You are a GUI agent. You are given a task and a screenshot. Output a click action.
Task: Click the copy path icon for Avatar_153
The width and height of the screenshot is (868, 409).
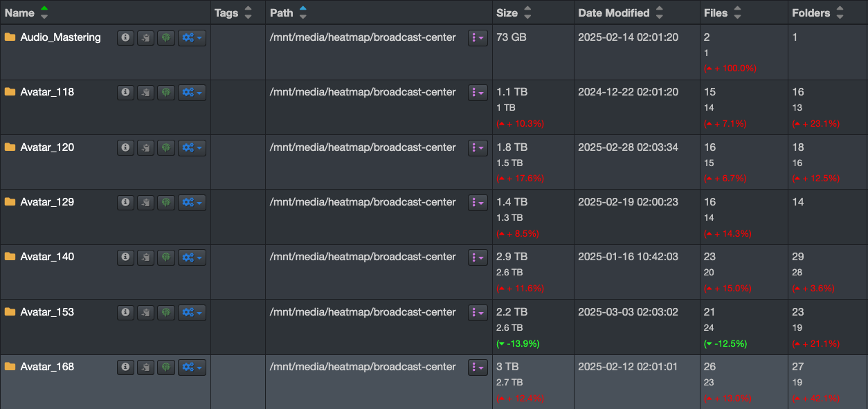pos(145,312)
